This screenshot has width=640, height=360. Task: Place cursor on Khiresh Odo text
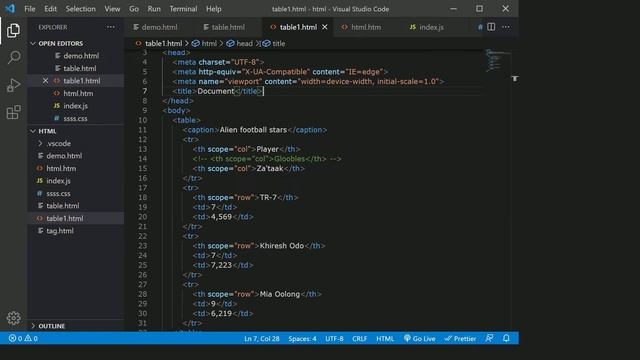(282, 246)
